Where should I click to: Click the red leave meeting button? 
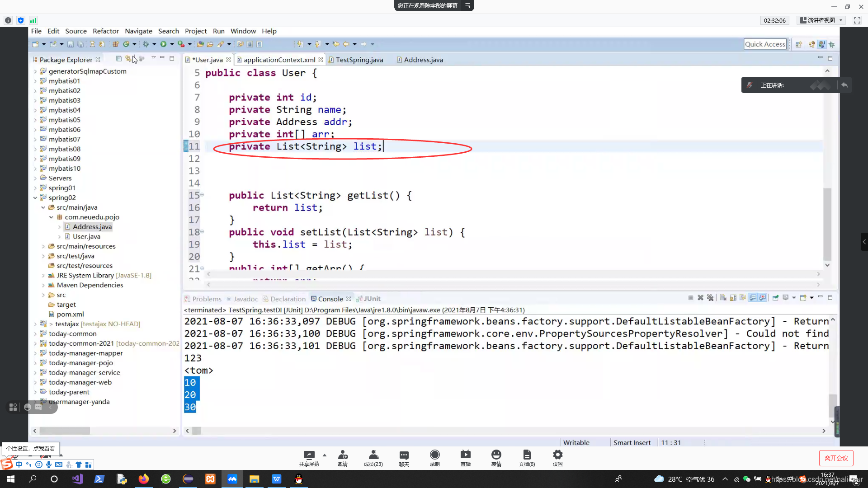pyautogui.click(x=836, y=458)
